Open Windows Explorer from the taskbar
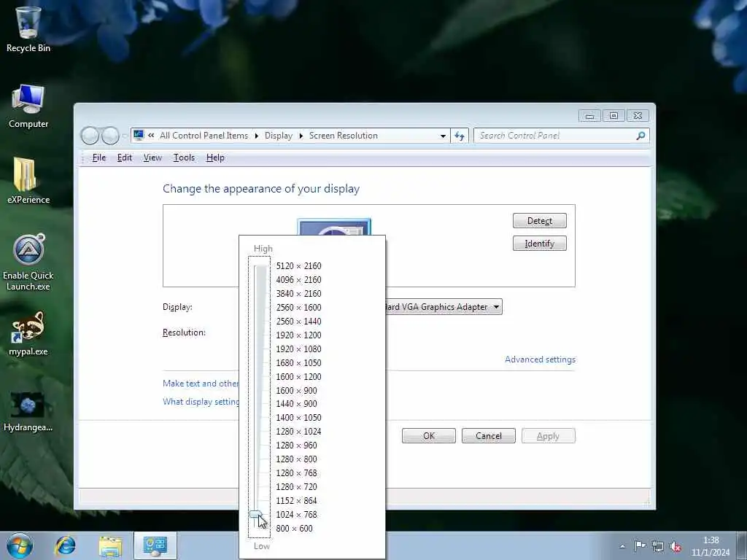747x560 pixels. [x=111, y=545]
